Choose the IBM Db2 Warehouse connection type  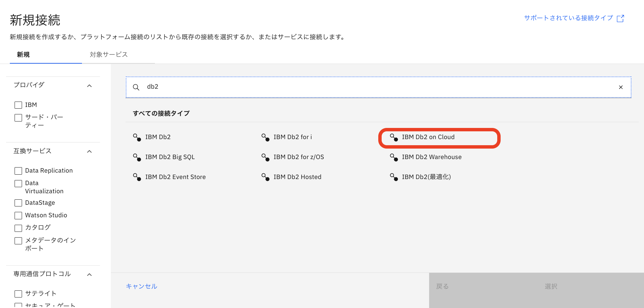click(x=431, y=157)
